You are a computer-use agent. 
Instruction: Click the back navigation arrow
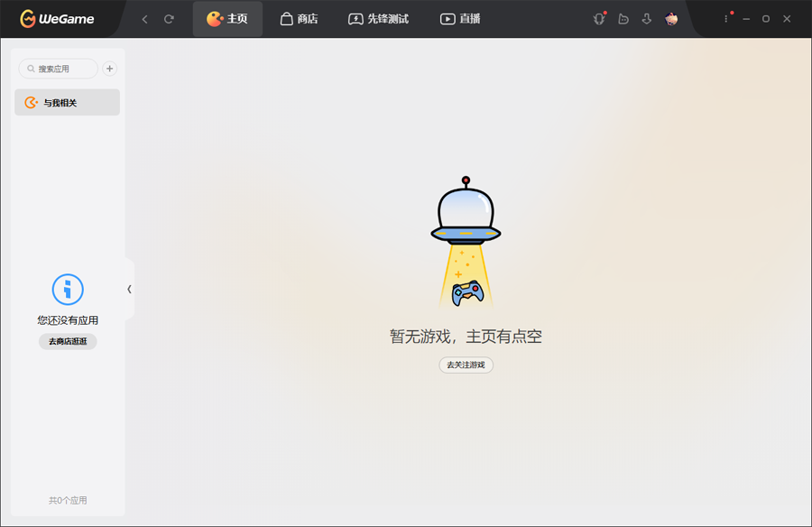pyautogui.click(x=144, y=18)
